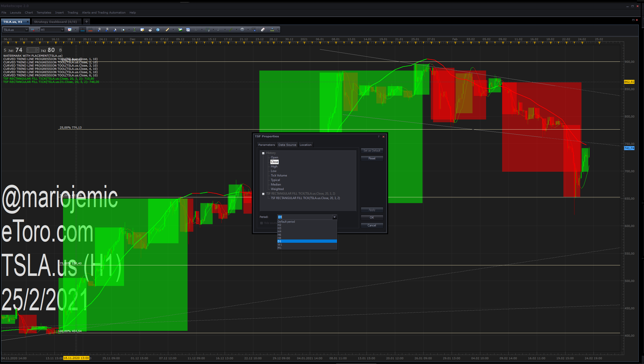
Task: Click the zoom in magnifier icon
Action: 99,30
